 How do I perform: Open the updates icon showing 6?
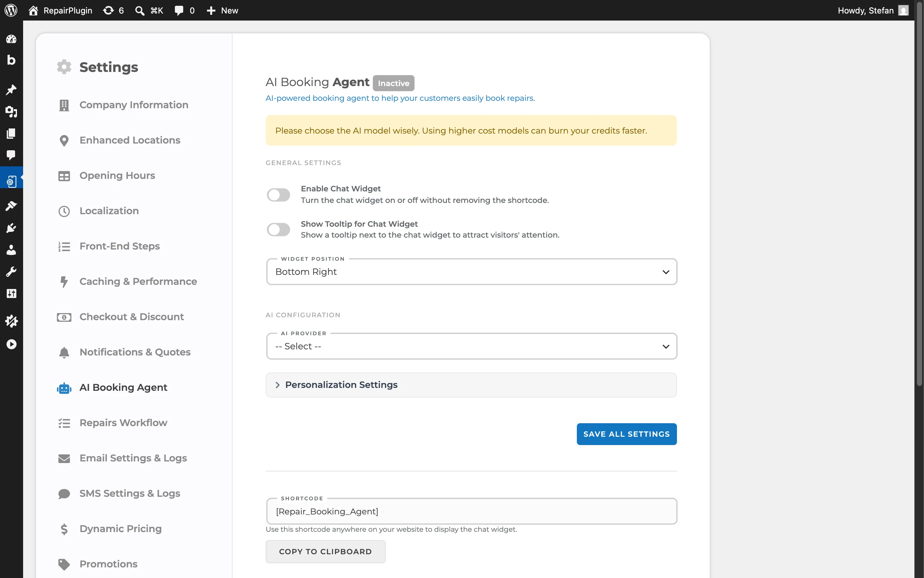tap(109, 10)
